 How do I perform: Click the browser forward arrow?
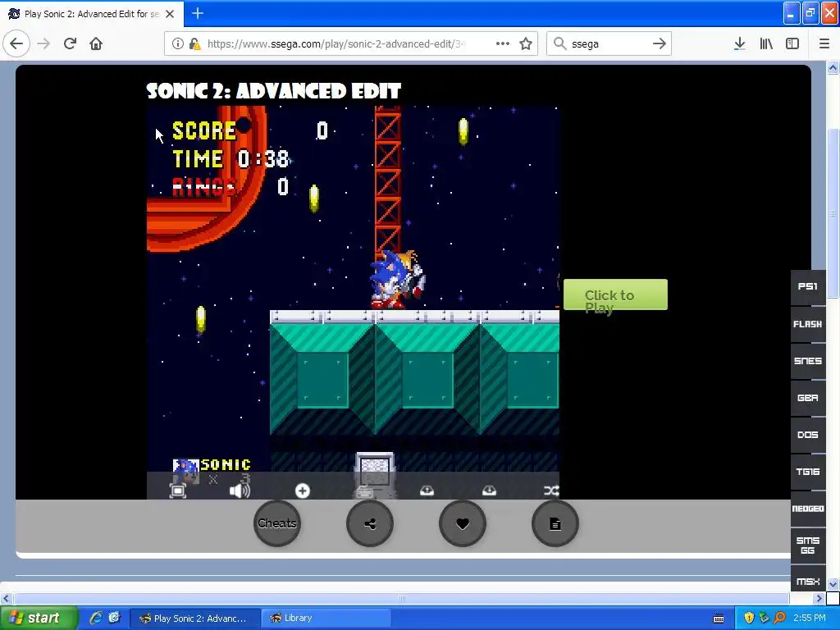pyautogui.click(x=44, y=43)
